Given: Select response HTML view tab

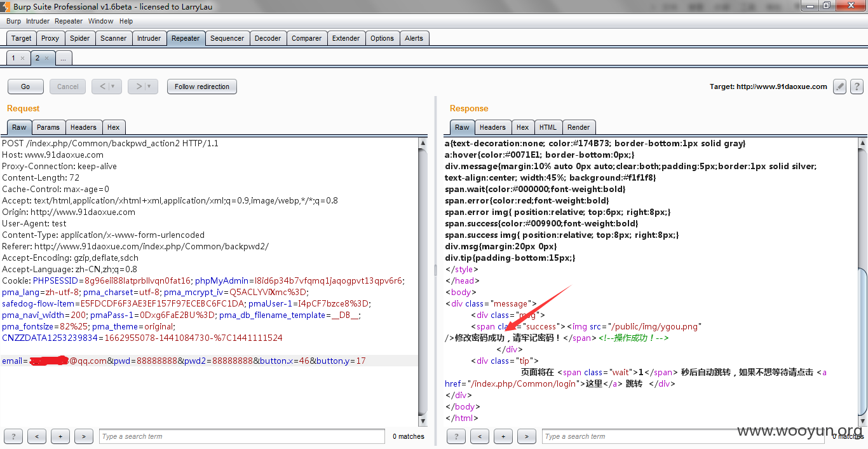Looking at the screenshot, I should pos(548,127).
